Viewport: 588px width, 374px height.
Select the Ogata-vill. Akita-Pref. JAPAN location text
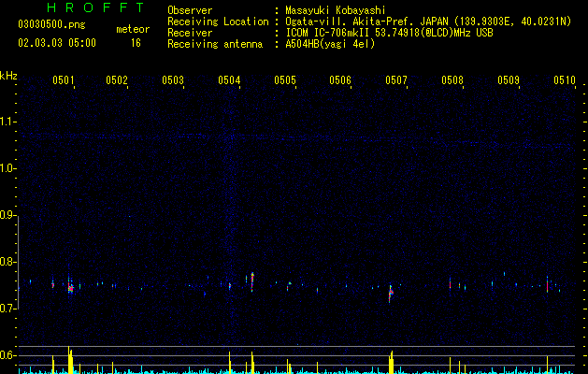click(x=428, y=22)
